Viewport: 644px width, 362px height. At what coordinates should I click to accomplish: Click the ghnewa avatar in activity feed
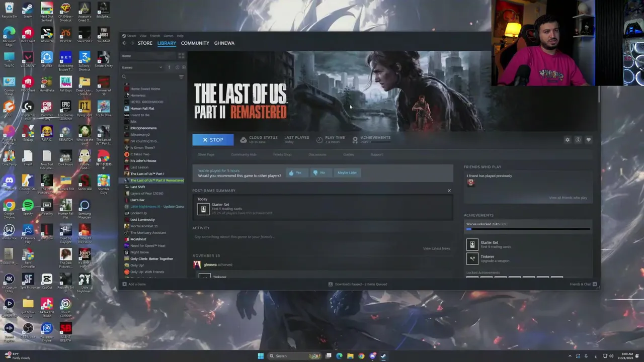pyautogui.click(x=197, y=264)
